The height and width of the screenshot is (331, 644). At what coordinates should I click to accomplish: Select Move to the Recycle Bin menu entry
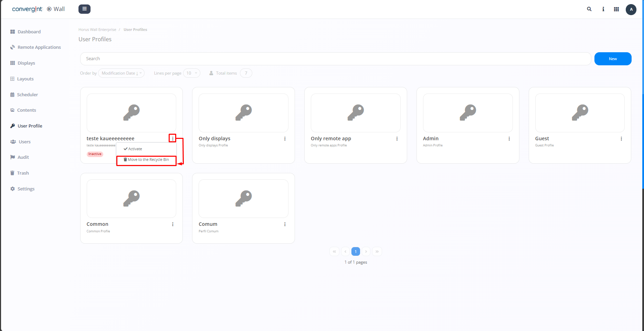pyautogui.click(x=146, y=159)
